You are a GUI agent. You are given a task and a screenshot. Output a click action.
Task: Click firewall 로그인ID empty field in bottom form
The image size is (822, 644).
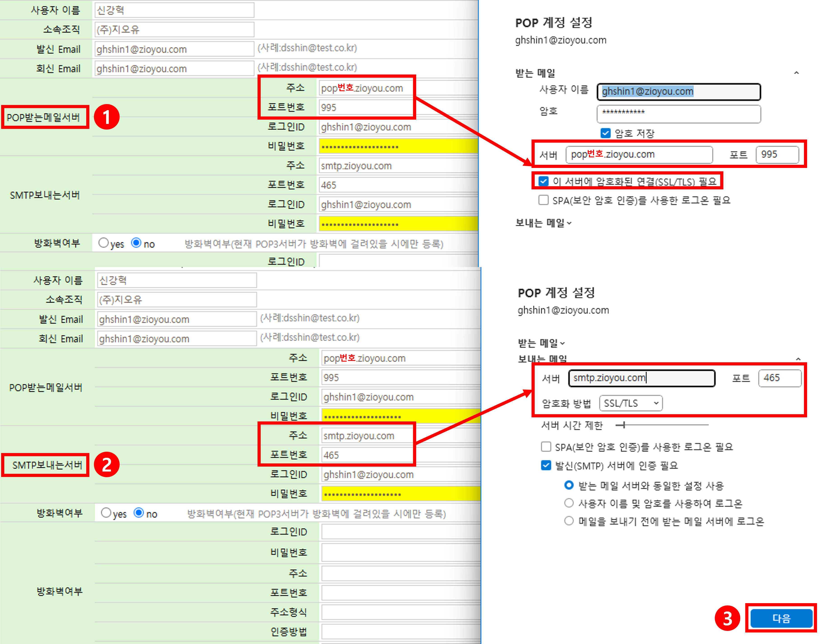coord(401,532)
